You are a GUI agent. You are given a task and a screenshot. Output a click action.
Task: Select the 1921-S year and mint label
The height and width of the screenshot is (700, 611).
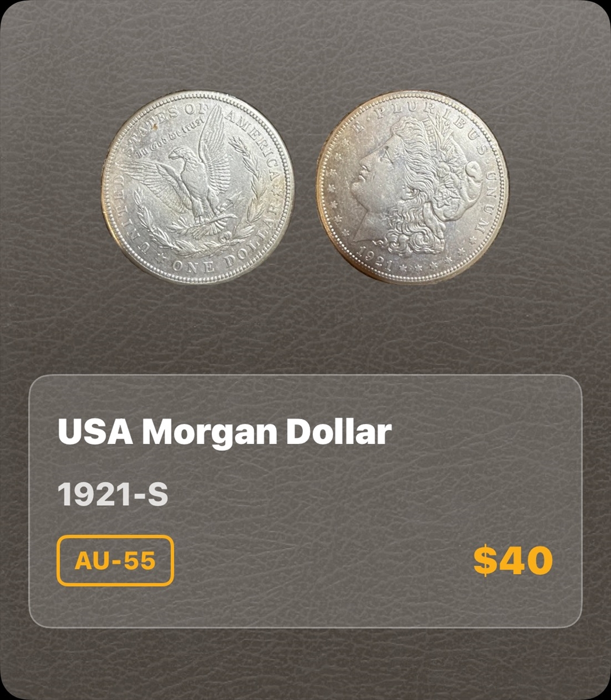click(x=113, y=495)
